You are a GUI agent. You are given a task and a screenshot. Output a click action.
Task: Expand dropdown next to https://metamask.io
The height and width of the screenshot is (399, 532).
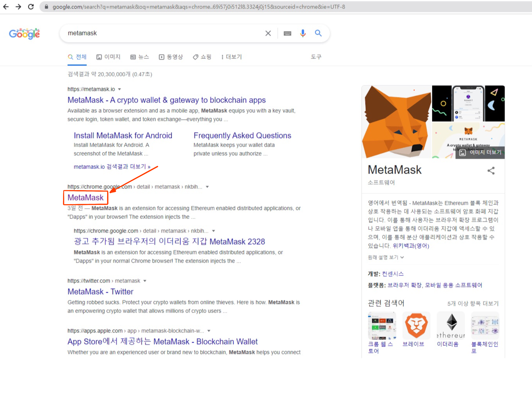tap(119, 89)
